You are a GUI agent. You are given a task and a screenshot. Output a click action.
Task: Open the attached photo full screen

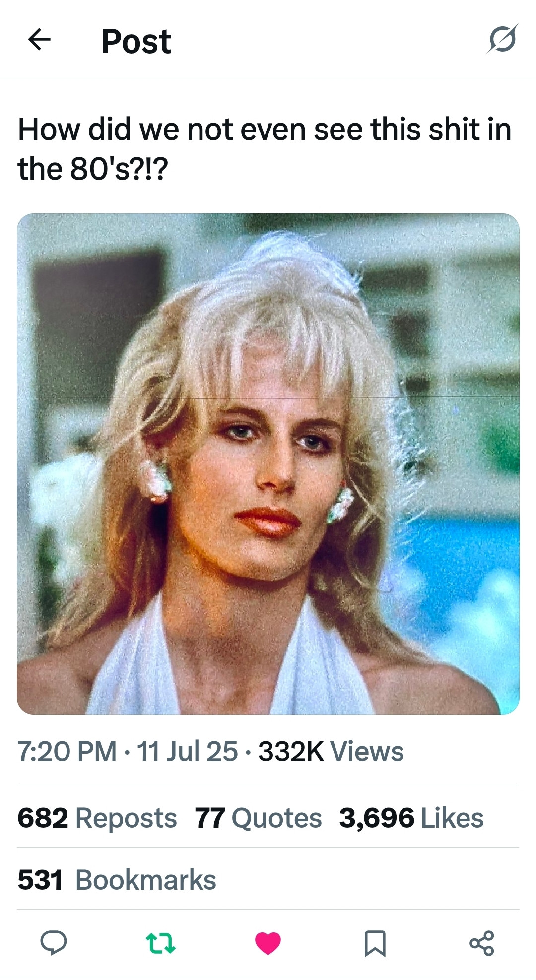pyautogui.click(x=268, y=464)
